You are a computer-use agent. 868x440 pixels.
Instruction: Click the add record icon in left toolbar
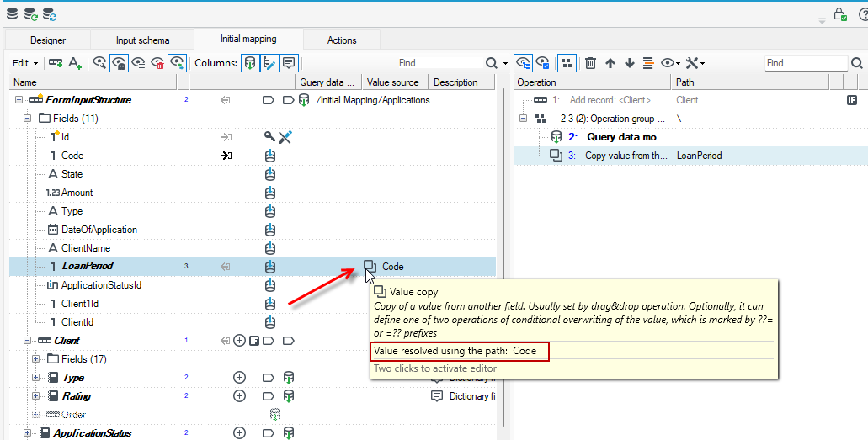coord(56,63)
